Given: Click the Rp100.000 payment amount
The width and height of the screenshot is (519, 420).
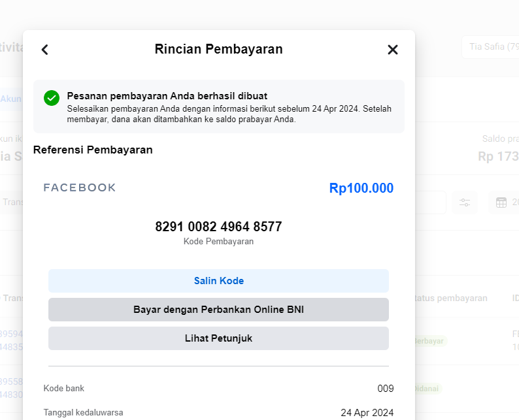Looking at the screenshot, I should (361, 189).
